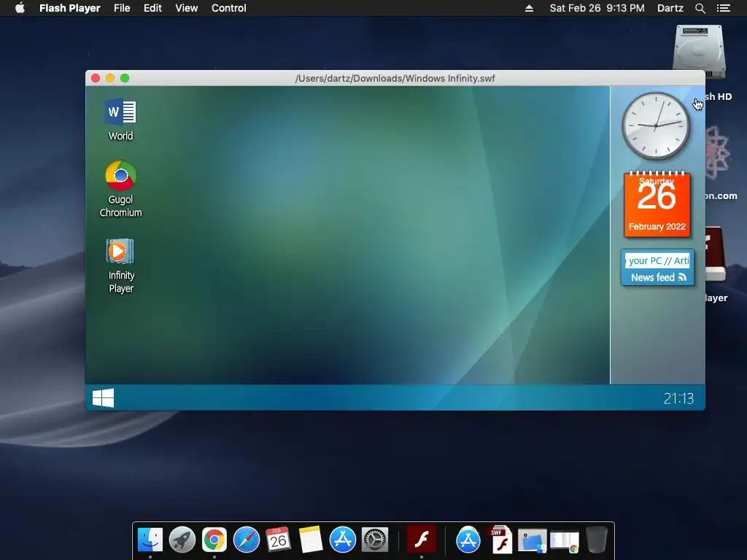Maximize the Flash Player window with green button

tap(125, 78)
